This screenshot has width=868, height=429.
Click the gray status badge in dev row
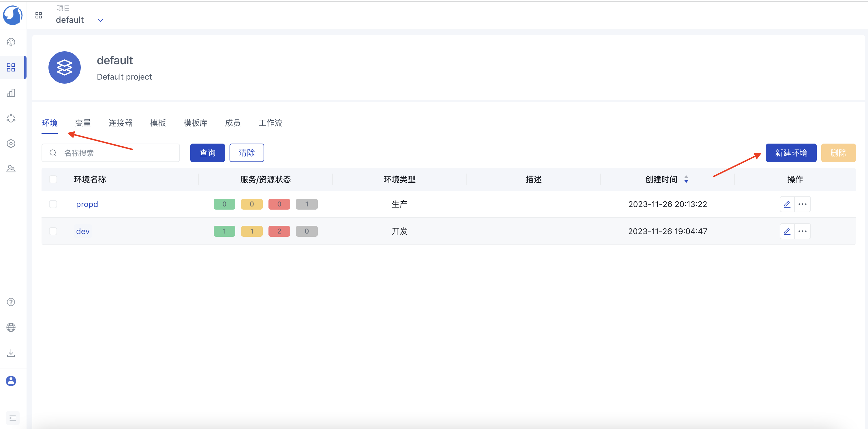[x=307, y=231]
